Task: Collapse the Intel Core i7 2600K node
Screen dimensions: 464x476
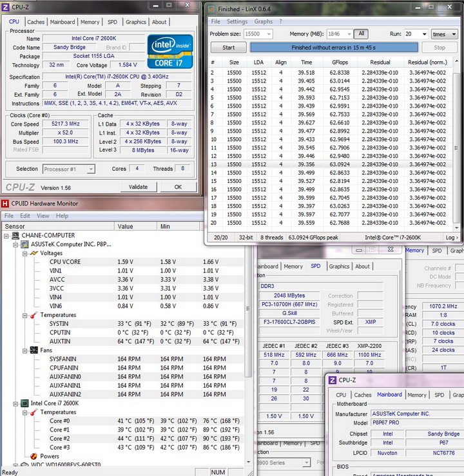Action: click(15, 404)
